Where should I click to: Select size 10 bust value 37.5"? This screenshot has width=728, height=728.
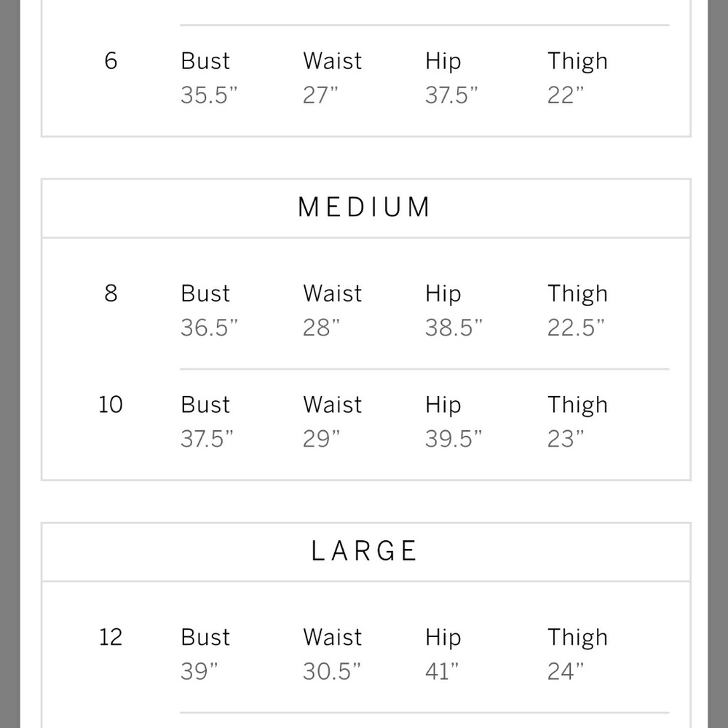pos(207,439)
